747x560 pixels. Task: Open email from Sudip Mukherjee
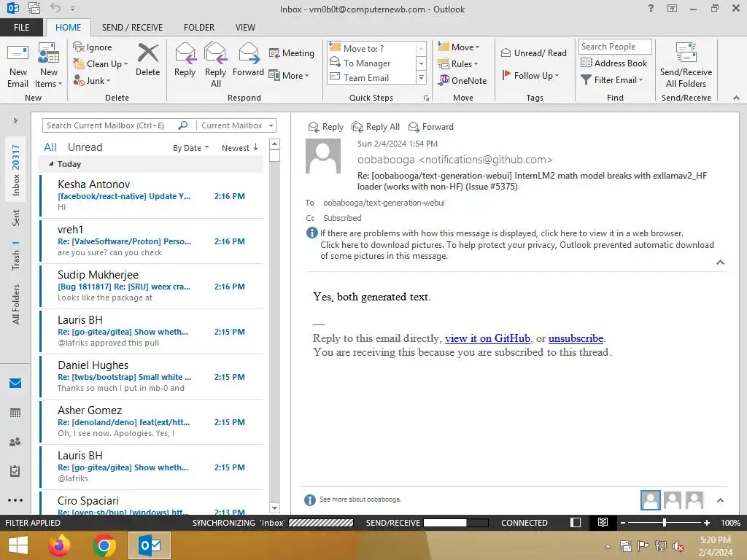coord(152,286)
